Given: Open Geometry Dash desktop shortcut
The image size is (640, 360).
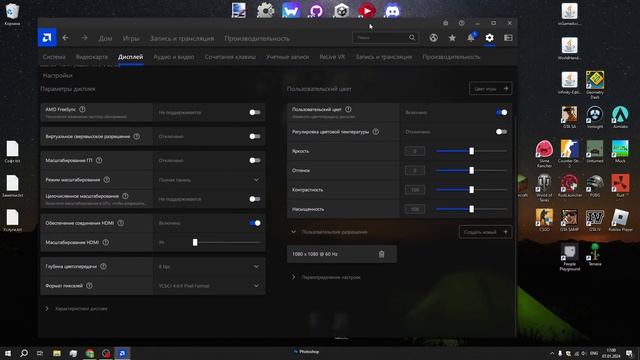Looking at the screenshot, I should tap(595, 84).
